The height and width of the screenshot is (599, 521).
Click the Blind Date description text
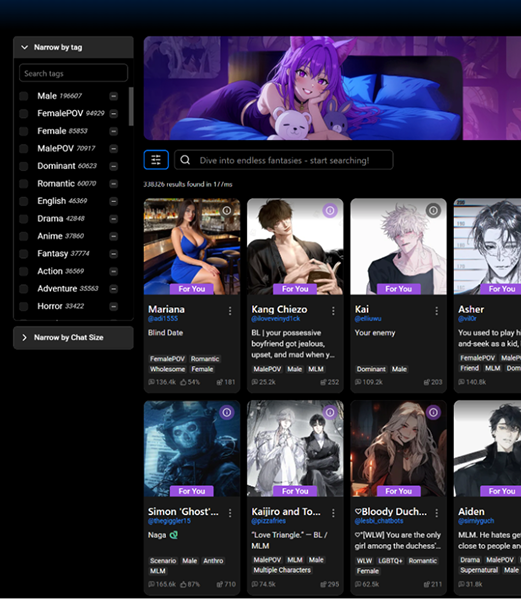tap(165, 333)
